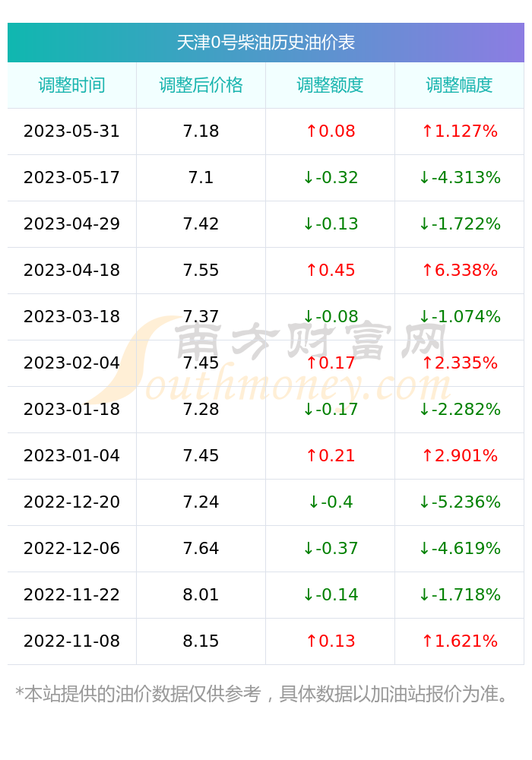Select the 调整时间 column header
The height and width of the screenshot is (760, 532).
pyautogui.click(x=71, y=85)
